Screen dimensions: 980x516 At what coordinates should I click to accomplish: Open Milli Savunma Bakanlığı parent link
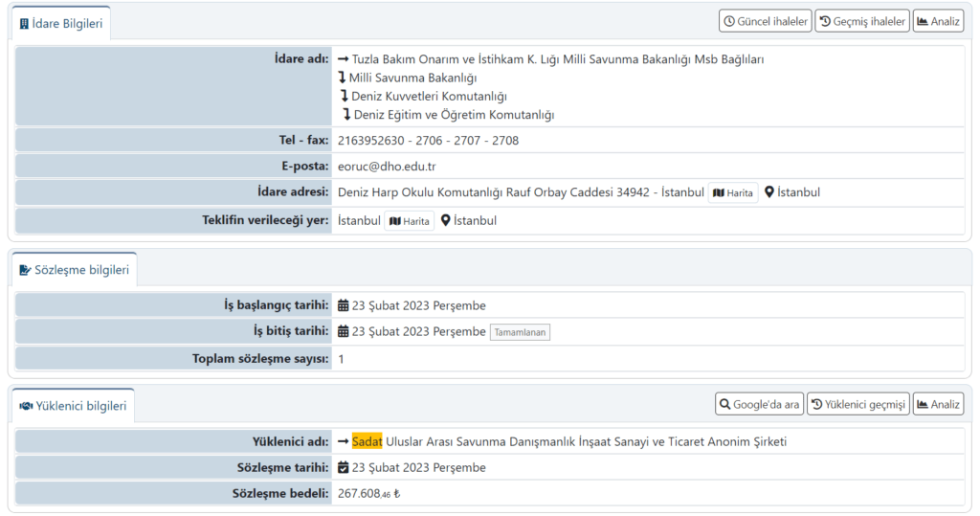coord(412,78)
